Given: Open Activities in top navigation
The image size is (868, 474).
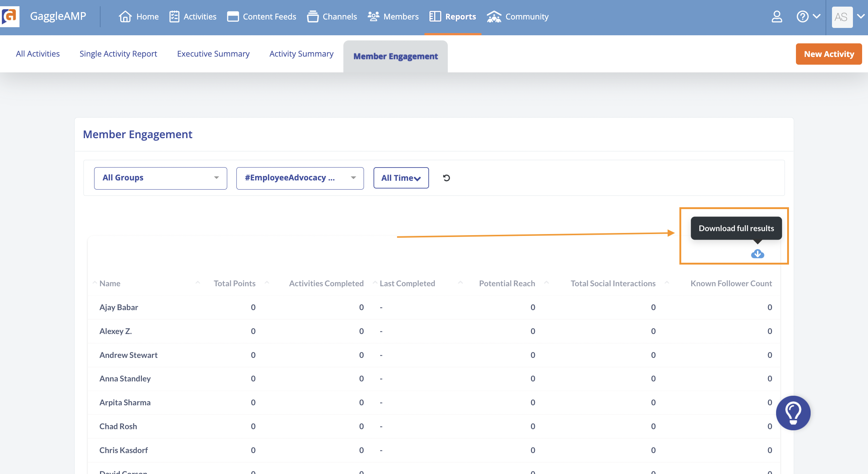Looking at the screenshot, I should (200, 17).
